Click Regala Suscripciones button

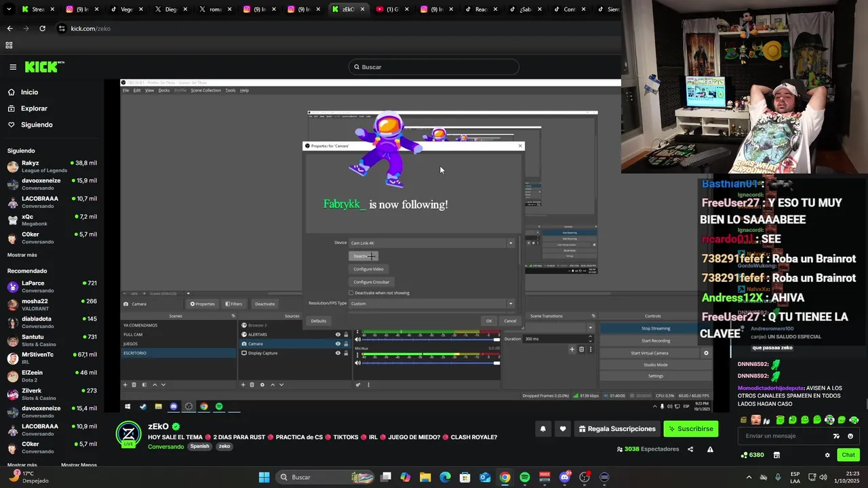[x=617, y=428]
